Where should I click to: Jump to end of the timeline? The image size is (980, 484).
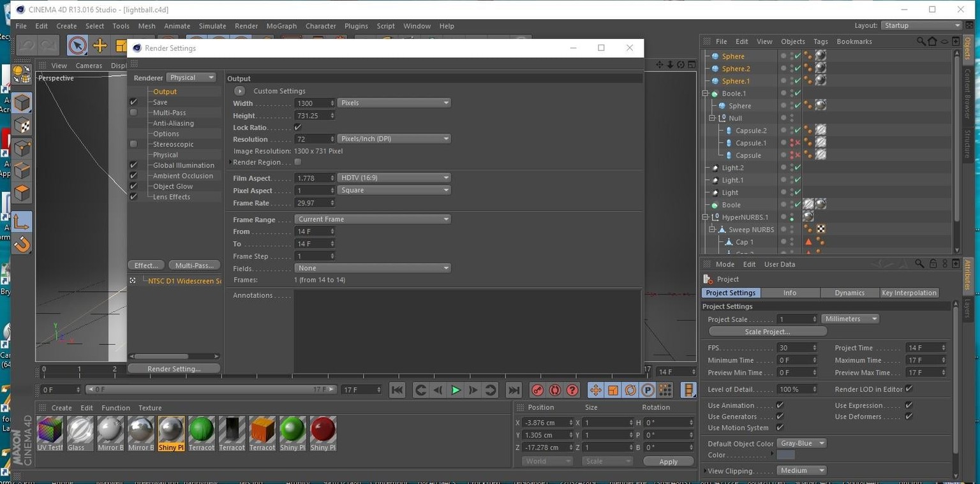pos(514,390)
